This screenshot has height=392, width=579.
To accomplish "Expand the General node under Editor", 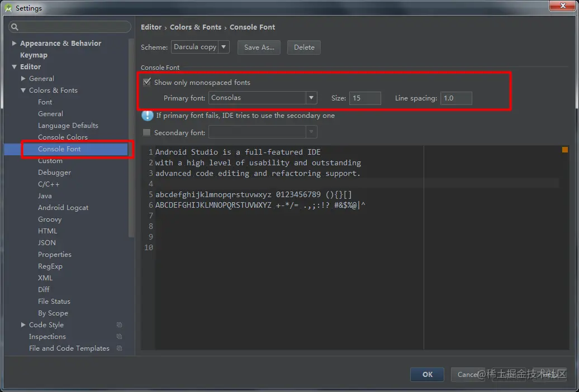I will coord(23,79).
